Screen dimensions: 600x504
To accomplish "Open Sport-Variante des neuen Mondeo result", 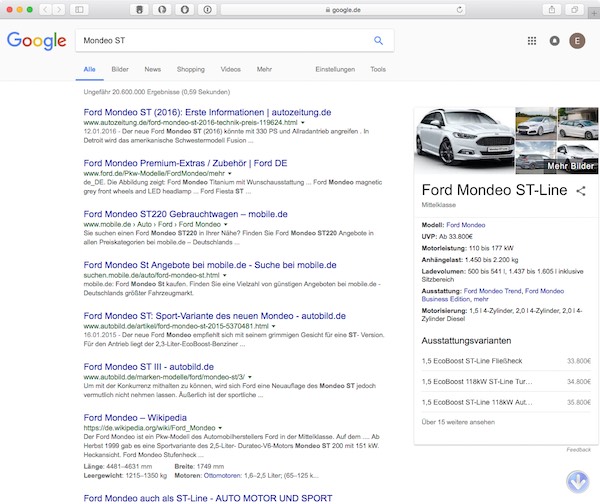I will (x=215, y=316).
